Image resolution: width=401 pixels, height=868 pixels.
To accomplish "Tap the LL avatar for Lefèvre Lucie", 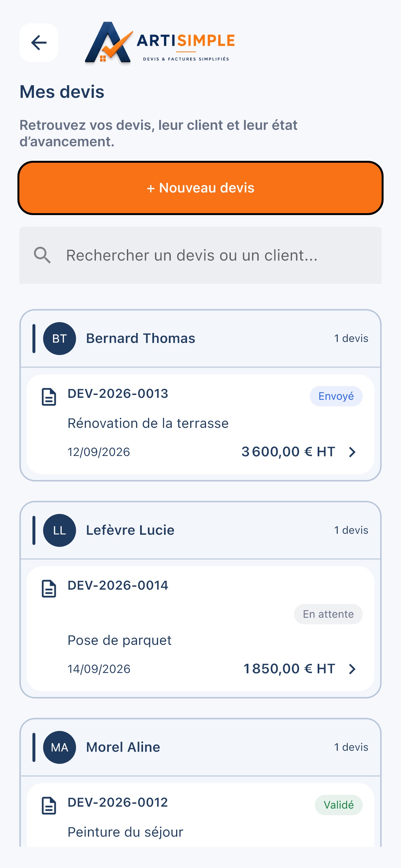I will pos(60,530).
